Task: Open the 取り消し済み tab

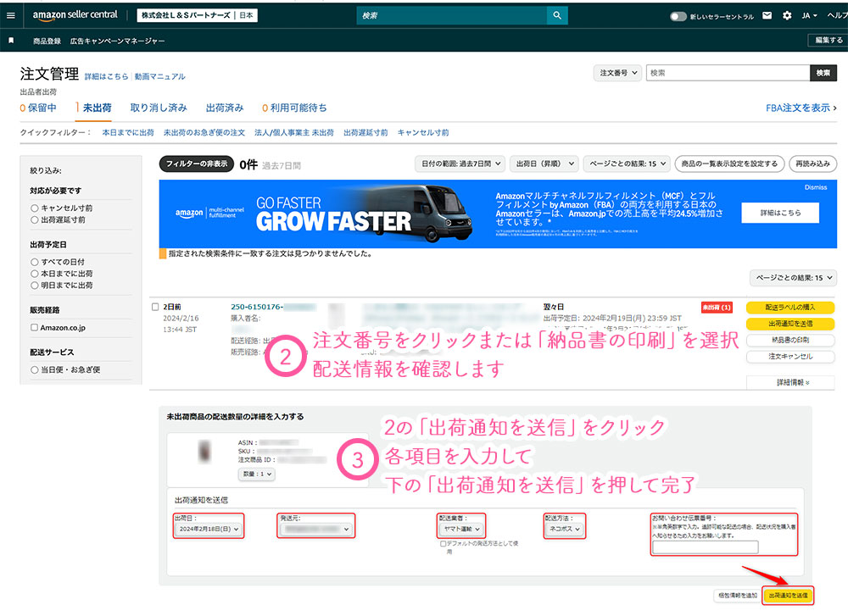Action: (x=159, y=108)
